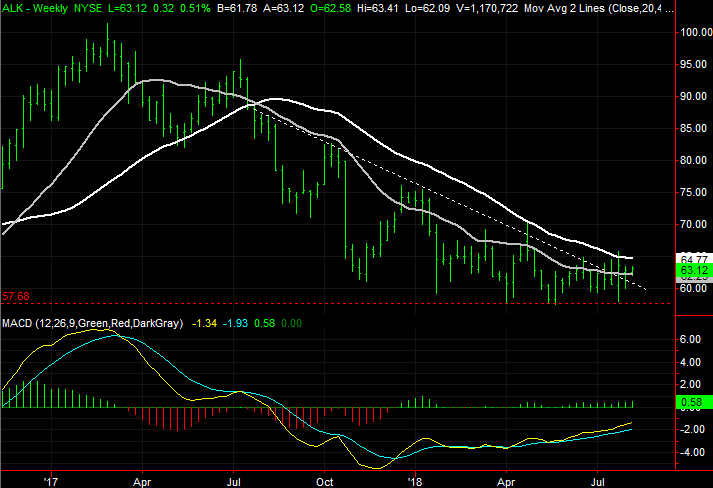Click the 2.00 MACD axis label
Image resolution: width=713 pixels, height=488 pixels.
pos(690,384)
